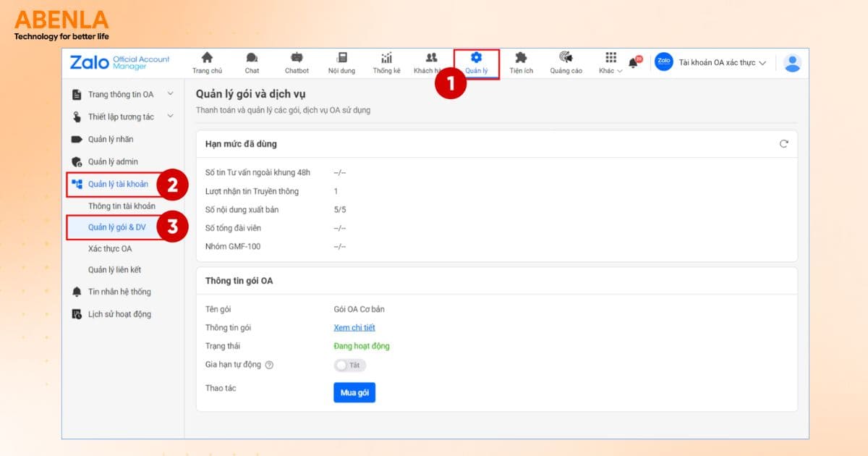Toggle the Gia hạn tự động switch

click(350, 366)
